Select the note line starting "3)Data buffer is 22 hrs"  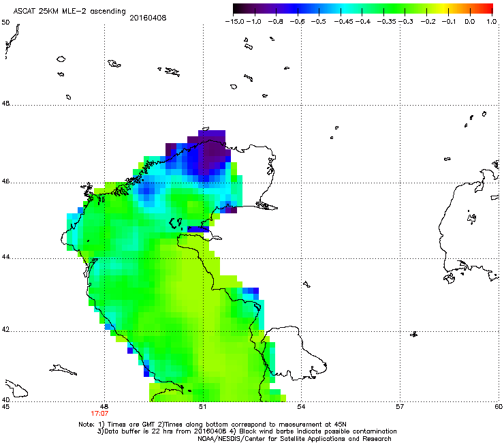(247, 431)
